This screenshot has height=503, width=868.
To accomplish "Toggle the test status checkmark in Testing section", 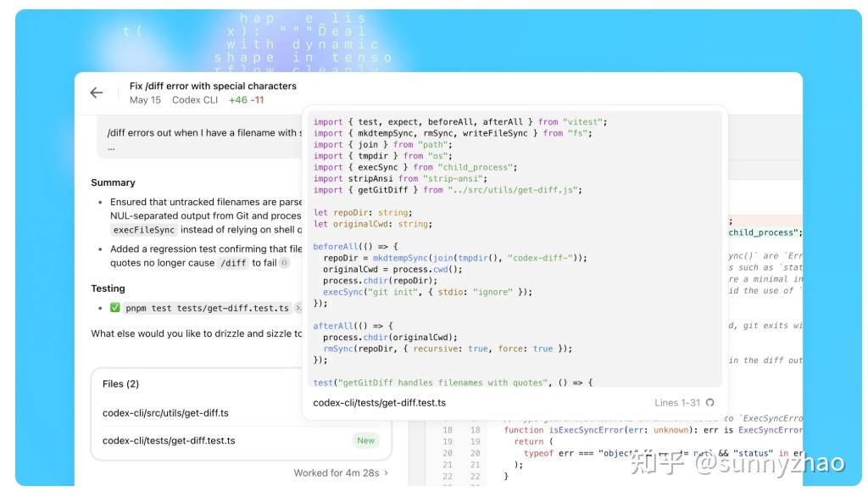I will click(x=114, y=306).
